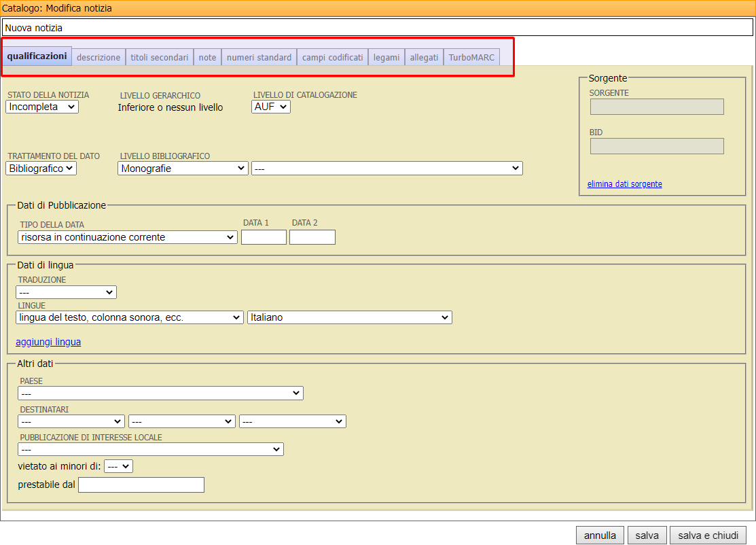
Task: Go to the campi codificati tab
Action: pyautogui.click(x=332, y=58)
